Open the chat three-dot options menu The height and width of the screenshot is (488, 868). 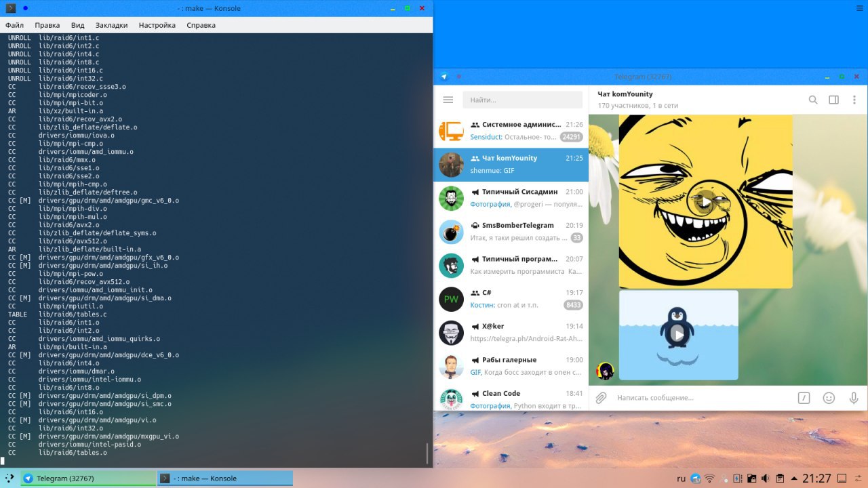(854, 100)
